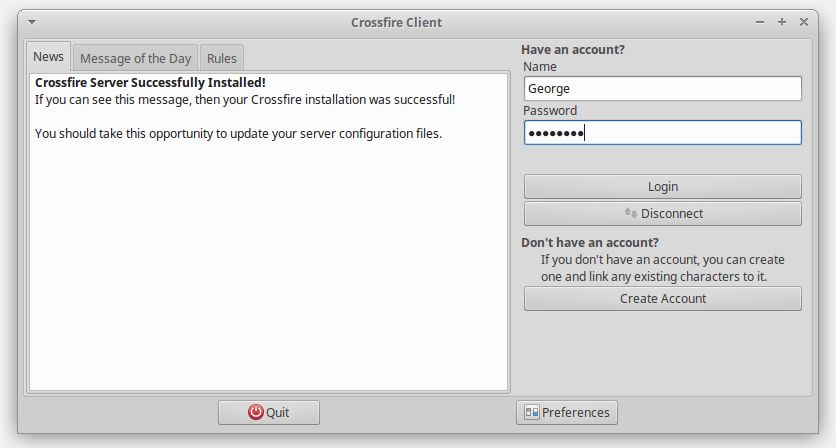Click the bold 'Successfully Installed' news headline
The image size is (836, 448).
point(150,83)
